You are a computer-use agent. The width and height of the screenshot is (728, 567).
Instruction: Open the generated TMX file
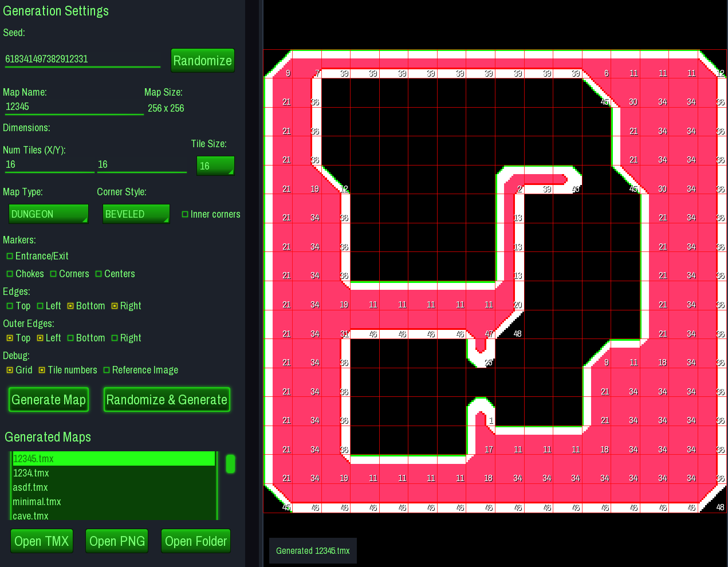pyautogui.click(x=42, y=541)
